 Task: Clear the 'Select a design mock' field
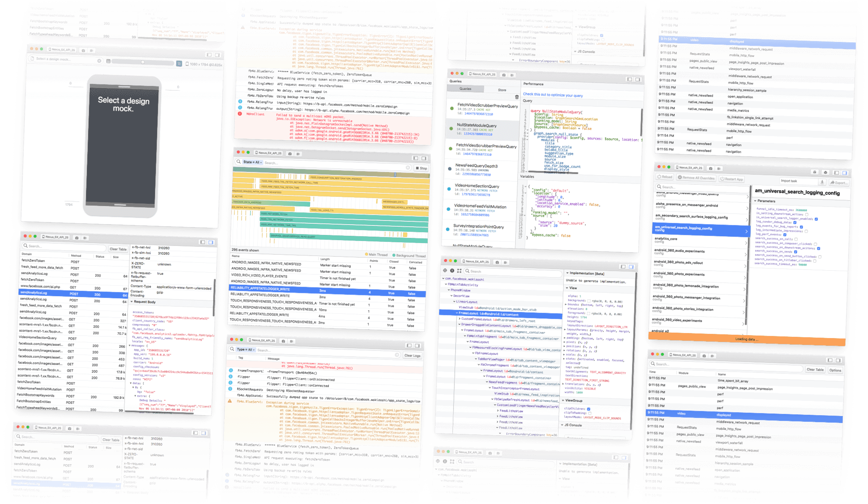click(99, 61)
